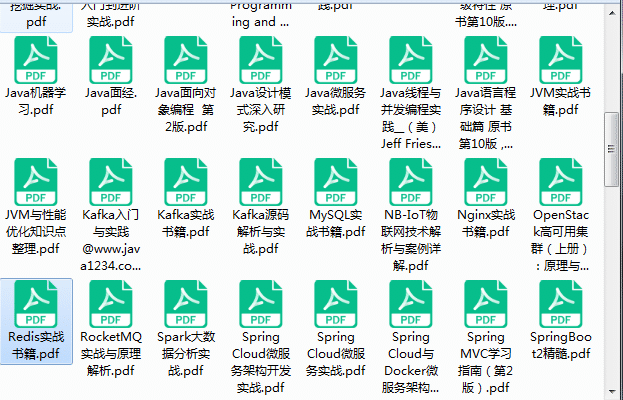Click the RocketMQ实战与原理解析.pdf icon
This screenshot has width=623, height=400.
pos(111,304)
